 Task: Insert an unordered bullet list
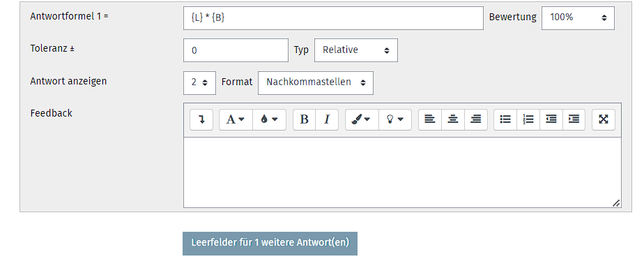505,119
